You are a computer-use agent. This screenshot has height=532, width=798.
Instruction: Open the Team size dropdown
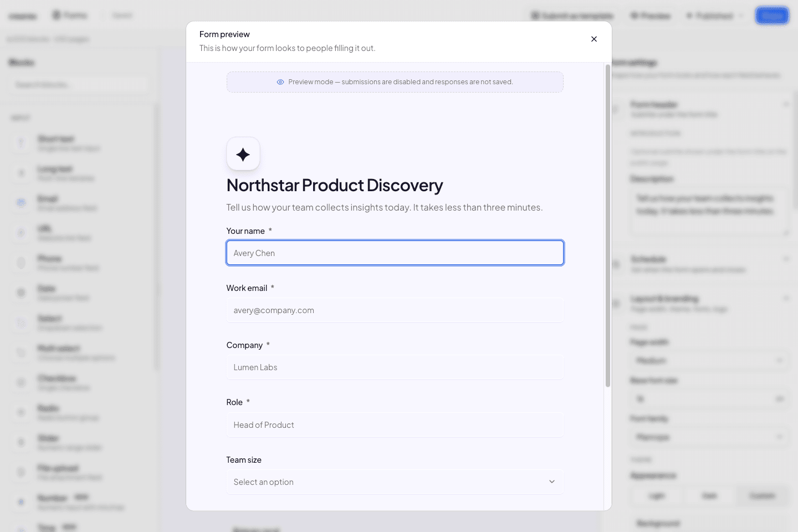pyautogui.click(x=395, y=482)
